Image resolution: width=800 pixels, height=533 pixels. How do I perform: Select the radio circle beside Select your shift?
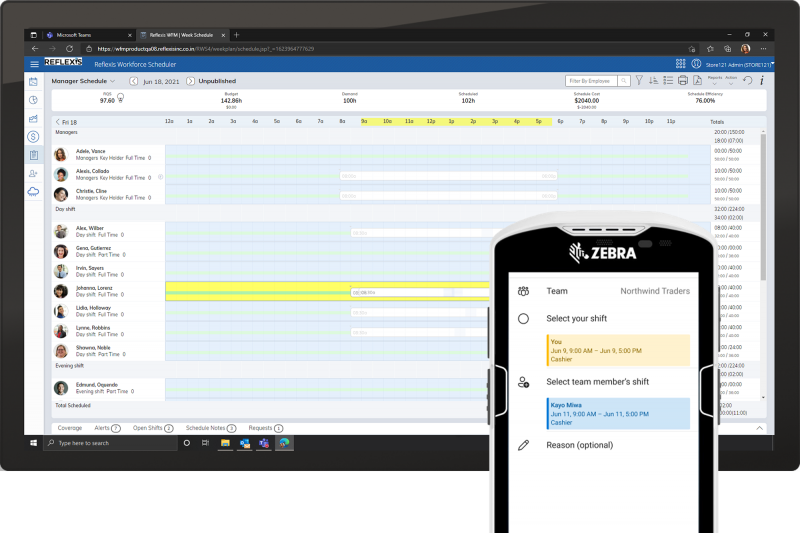pos(523,319)
